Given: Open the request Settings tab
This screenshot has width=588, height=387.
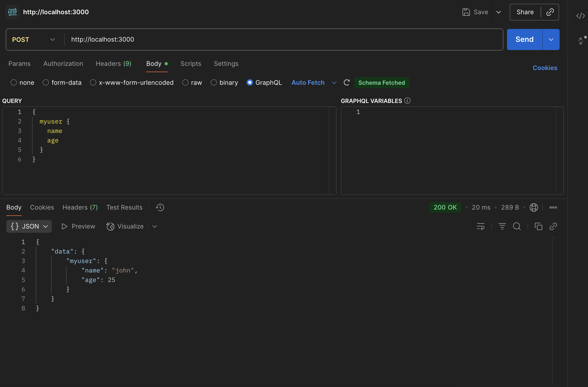Looking at the screenshot, I should click(226, 64).
